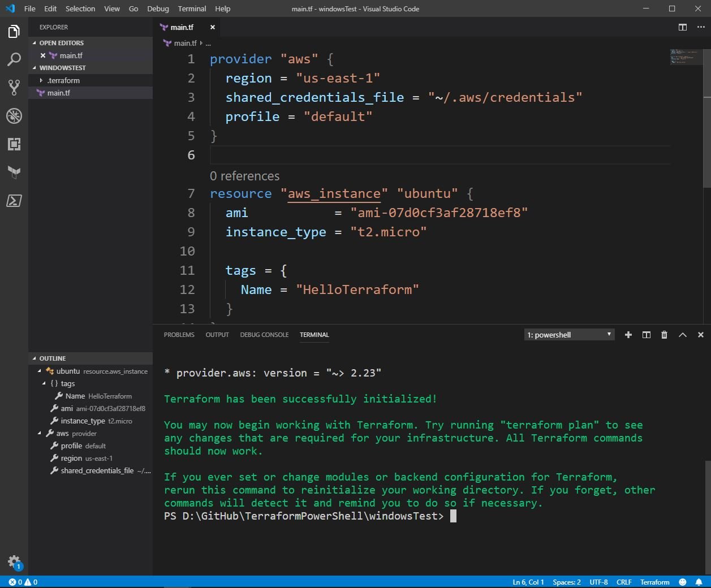Select 'Name HelloTerraform' in Outline
711x588 pixels.
[x=91, y=396]
